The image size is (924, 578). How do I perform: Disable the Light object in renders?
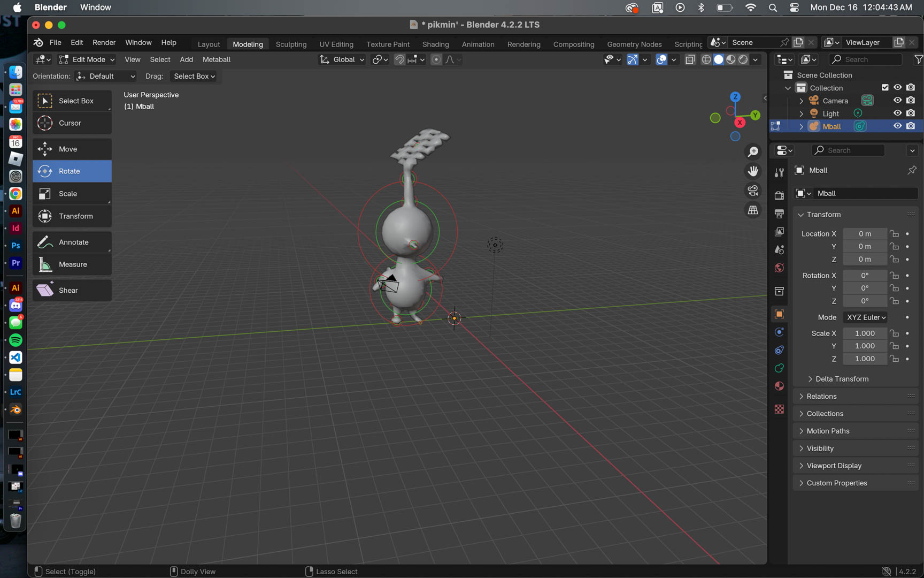911,113
